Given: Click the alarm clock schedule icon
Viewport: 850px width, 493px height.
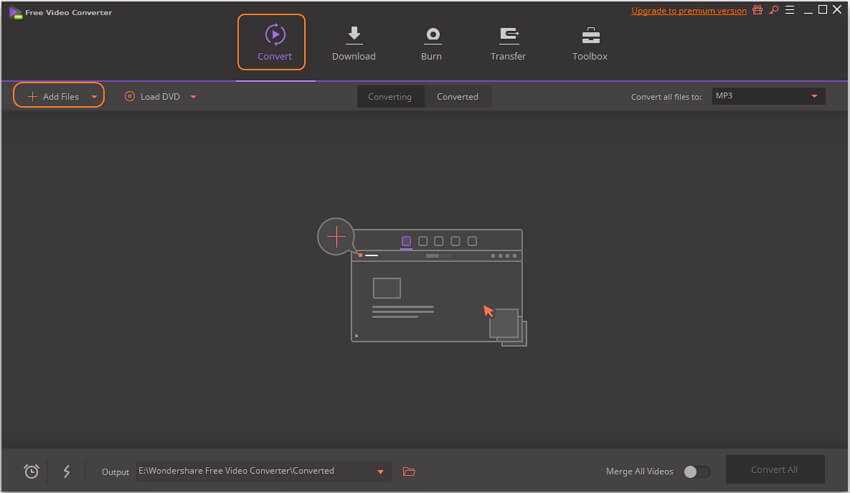Looking at the screenshot, I should [31, 471].
